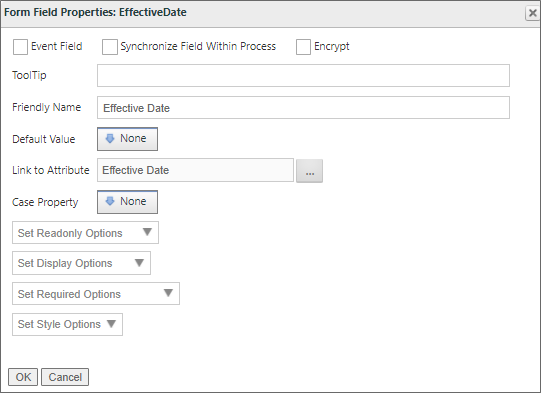Toggle the Encrypt checkbox
The image size is (541, 393).
click(303, 47)
